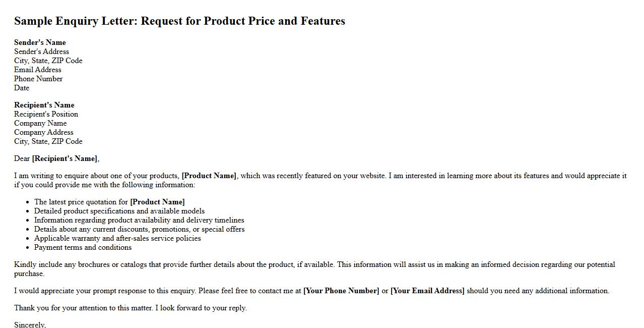Viewport: 644px width, 328px height.
Task: Click the latest price quotation bullet item
Action: click(x=109, y=202)
